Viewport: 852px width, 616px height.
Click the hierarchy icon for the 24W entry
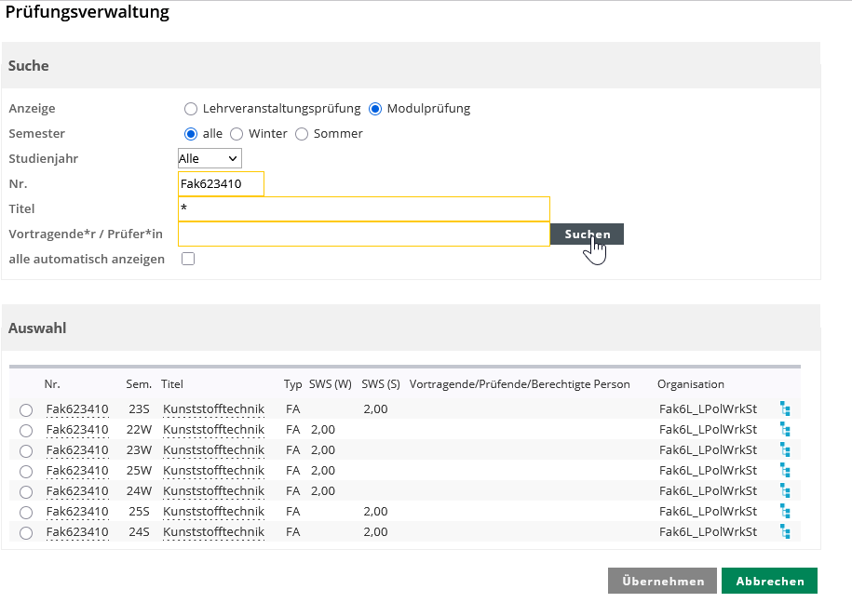[785, 490]
